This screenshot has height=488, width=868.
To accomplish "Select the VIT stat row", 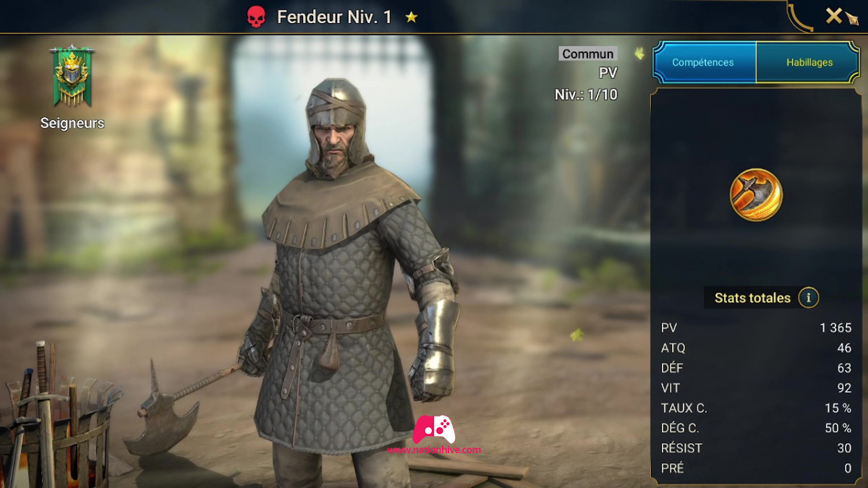I will point(757,388).
